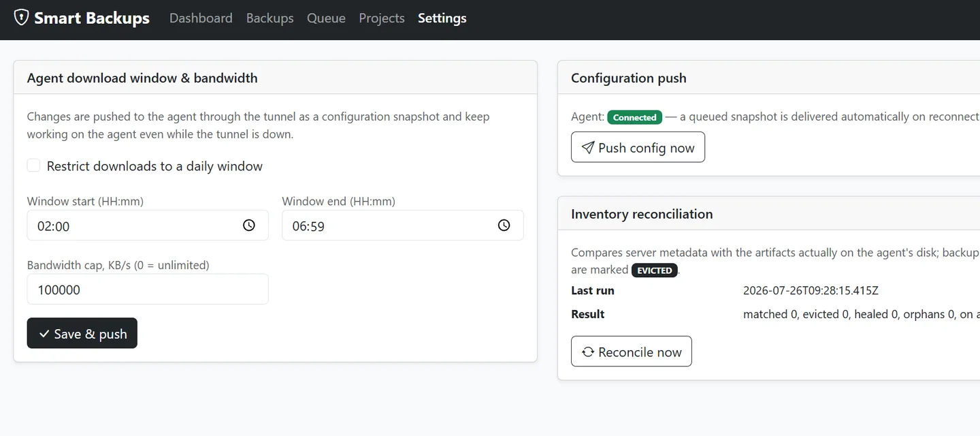
Task: Click the checkmark icon on Save & push
Action: (x=44, y=334)
